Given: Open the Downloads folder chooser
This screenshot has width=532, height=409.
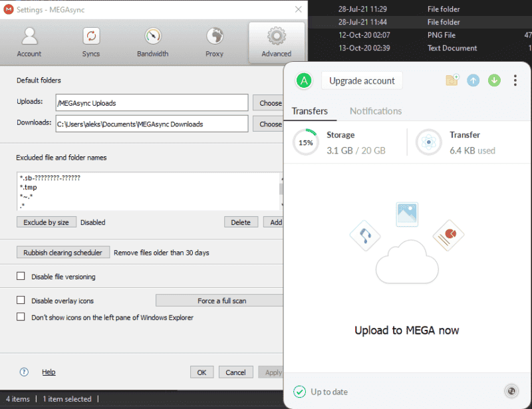Looking at the screenshot, I should point(269,124).
